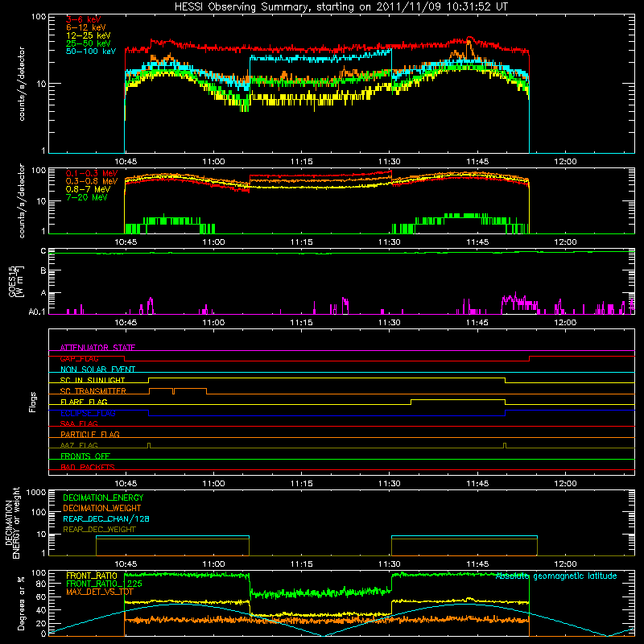This screenshot has height=644, width=644.
Task: Select the 0.8-7 MeV legend entry
Action: tap(89, 189)
